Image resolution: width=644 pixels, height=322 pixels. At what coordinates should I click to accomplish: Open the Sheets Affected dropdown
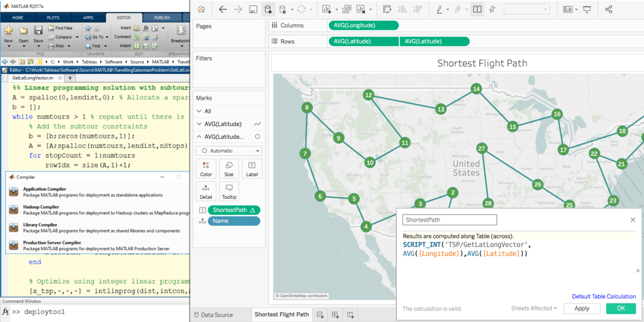(534, 309)
